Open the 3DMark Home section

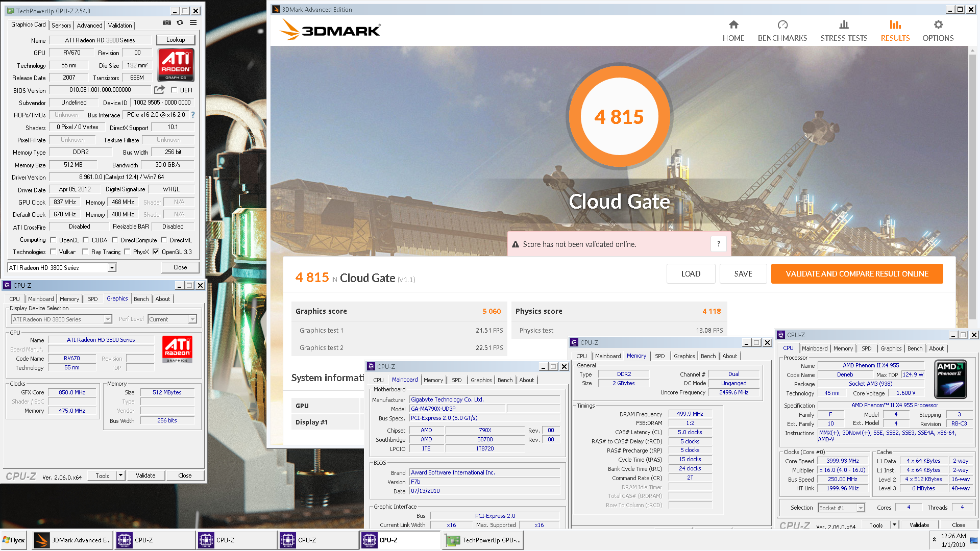click(x=733, y=31)
